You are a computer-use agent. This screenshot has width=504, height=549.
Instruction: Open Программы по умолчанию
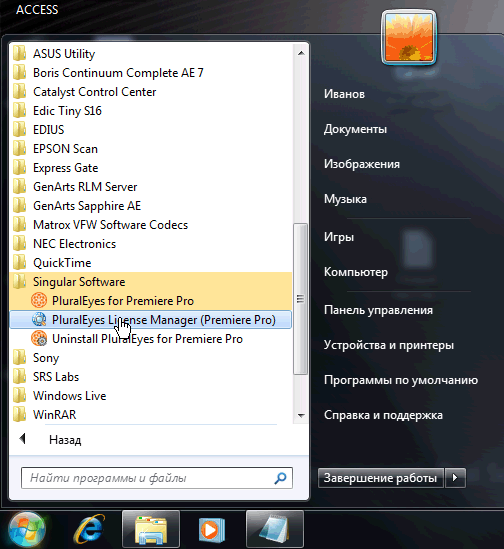click(401, 380)
